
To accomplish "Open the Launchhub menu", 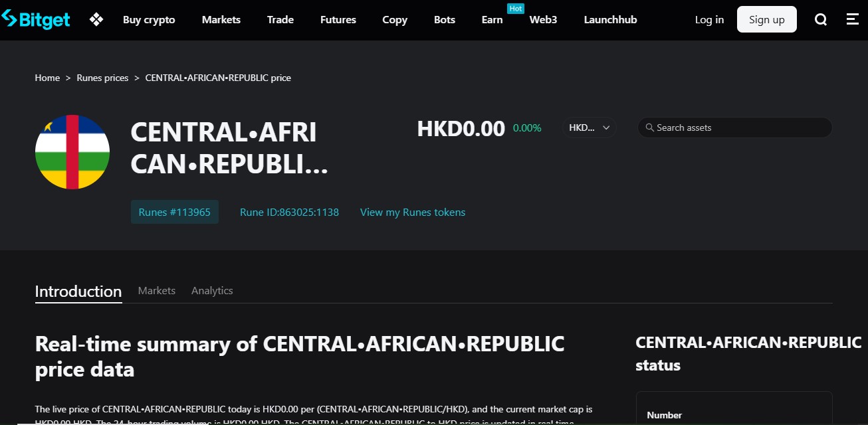I will (x=610, y=20).
